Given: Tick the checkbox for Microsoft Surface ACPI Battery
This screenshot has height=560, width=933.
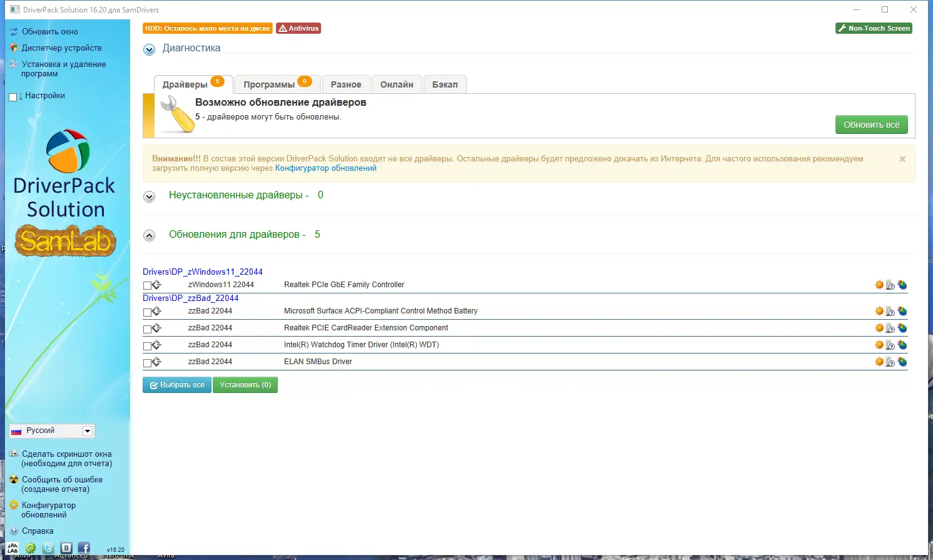Looking at the screenshot, I should point(147,312).
